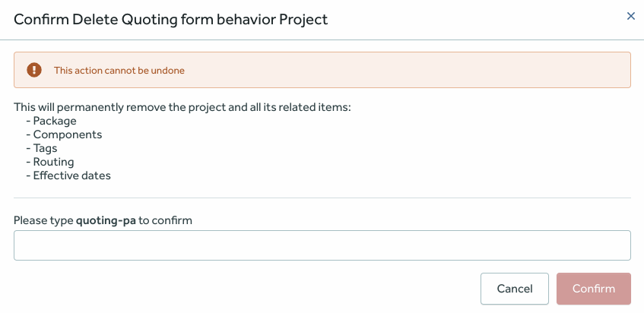Click the divider line above the confirmation prompt
The width and height of the screenshot is (644, 313).
(322, 198)
